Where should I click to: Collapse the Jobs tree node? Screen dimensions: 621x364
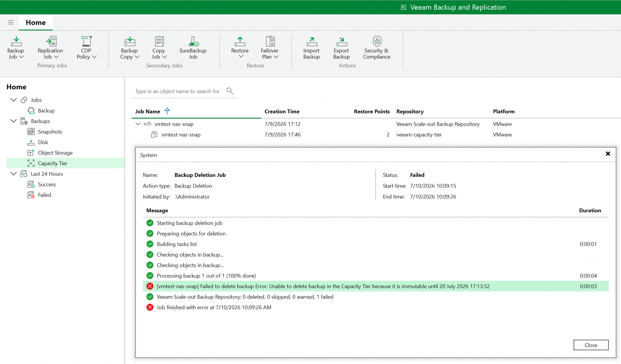pos(13,100)
